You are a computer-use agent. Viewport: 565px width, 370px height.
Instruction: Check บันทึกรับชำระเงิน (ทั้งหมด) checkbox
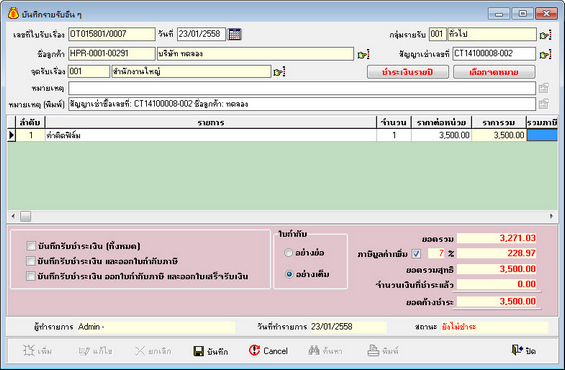pos(31,246)
